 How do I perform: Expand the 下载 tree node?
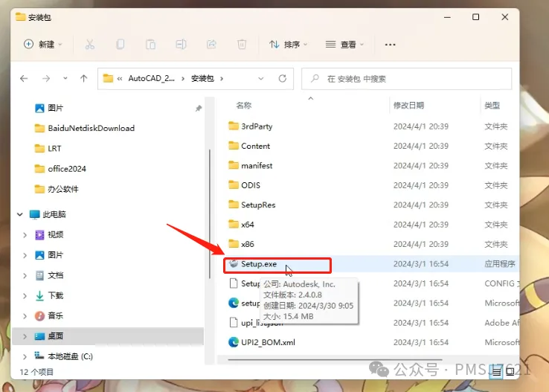click(25, 296)
